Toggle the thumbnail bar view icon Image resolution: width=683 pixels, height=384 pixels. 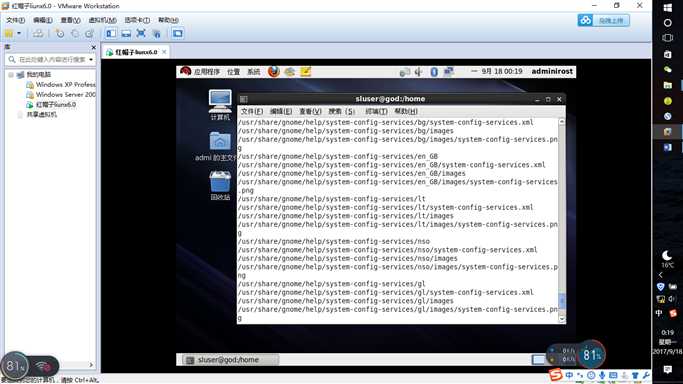coord(126,34)
